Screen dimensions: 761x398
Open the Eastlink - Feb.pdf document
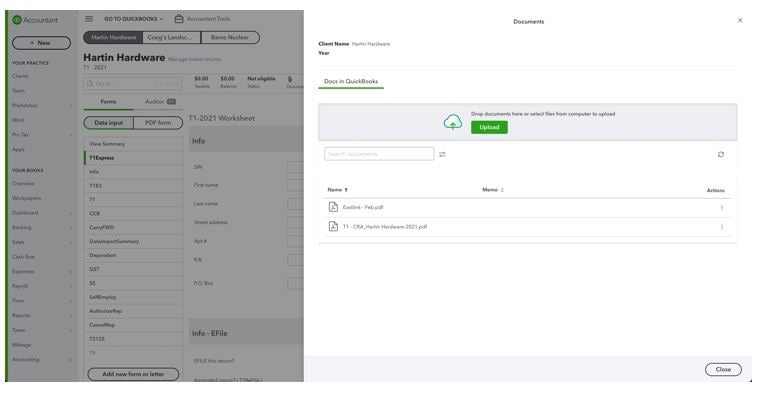pos(363,207)
